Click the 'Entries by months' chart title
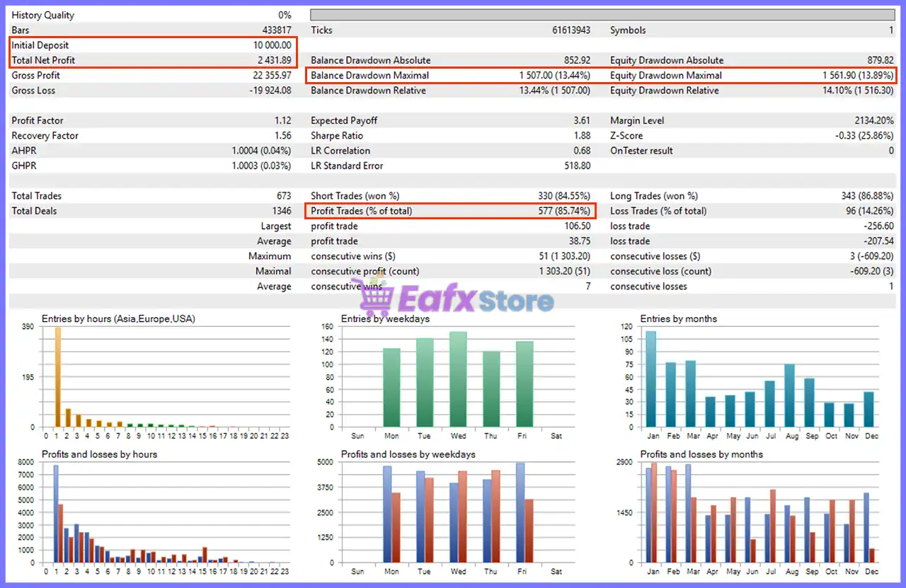906x588 pixels. (679, 319)
